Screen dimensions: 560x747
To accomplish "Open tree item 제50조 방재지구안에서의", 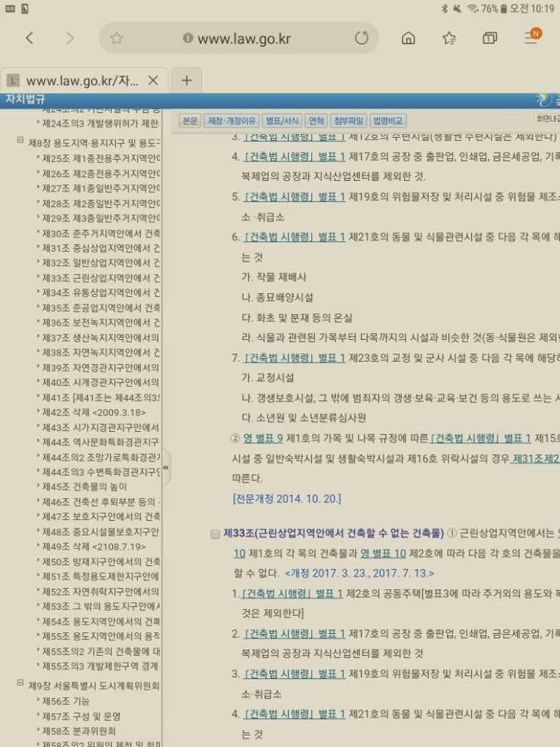I will (x=101, y=562).
